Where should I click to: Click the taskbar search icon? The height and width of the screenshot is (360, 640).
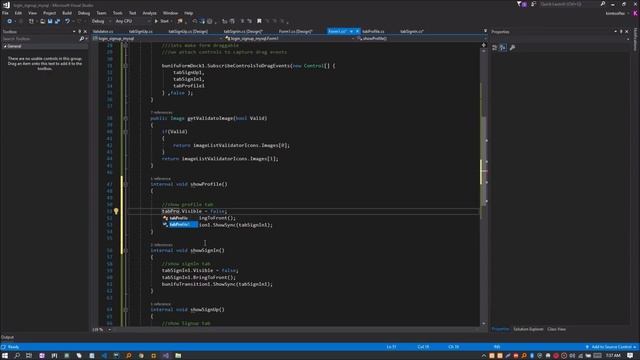17,356
